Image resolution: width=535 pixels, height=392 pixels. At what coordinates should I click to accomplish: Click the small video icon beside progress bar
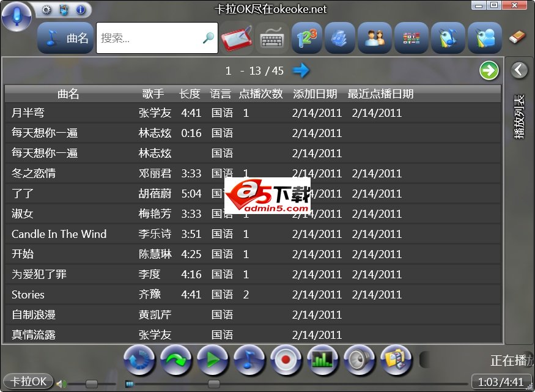[x=129, y=384]
